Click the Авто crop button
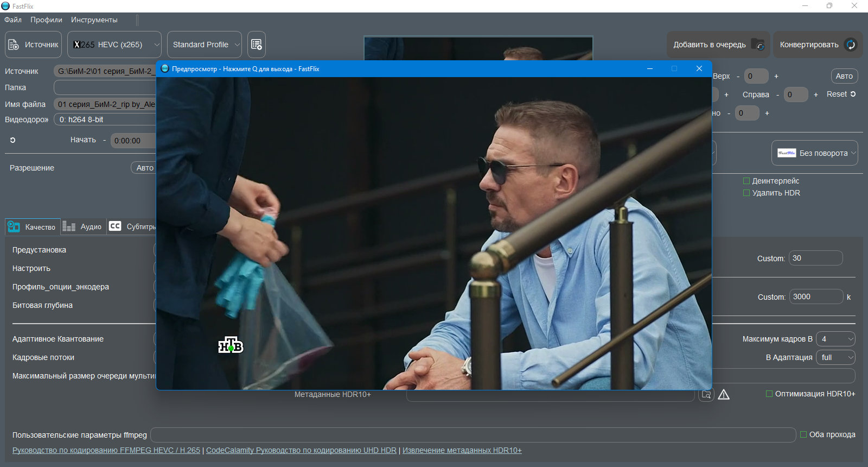 pyautogui.click(x=844, y=76)
